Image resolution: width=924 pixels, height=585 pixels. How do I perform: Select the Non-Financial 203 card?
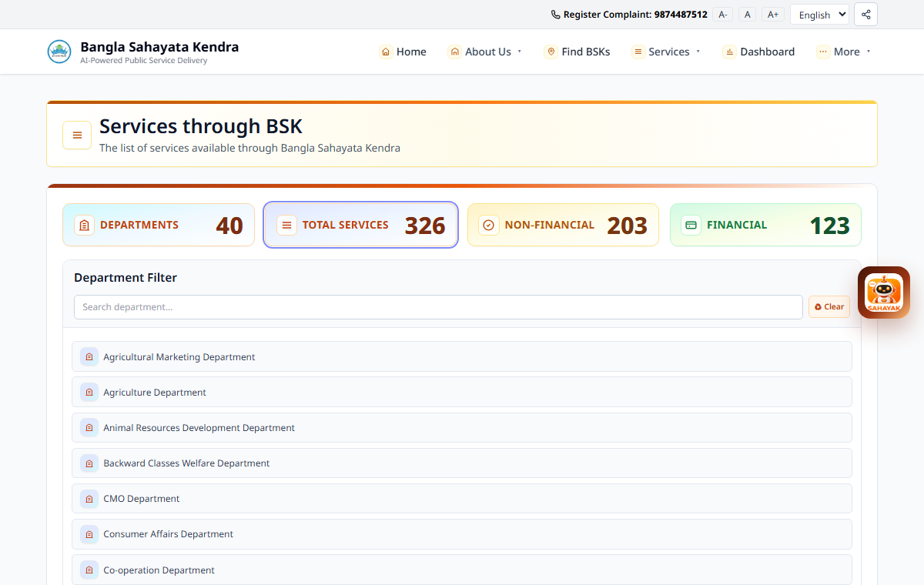click(x=563, y=225)
